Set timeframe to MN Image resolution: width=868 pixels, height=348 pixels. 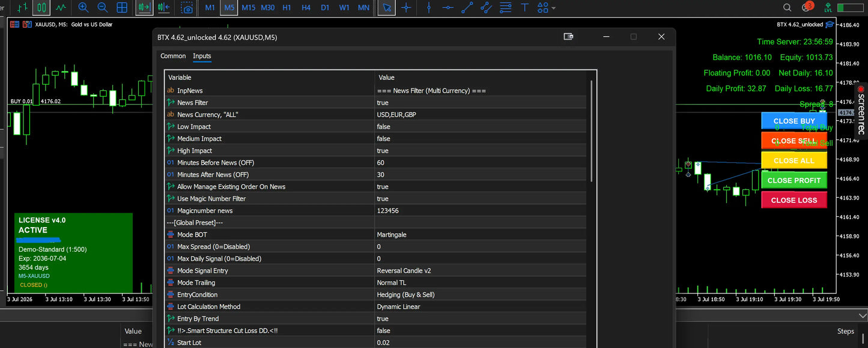pyautogui.click(x=363, y=8)
